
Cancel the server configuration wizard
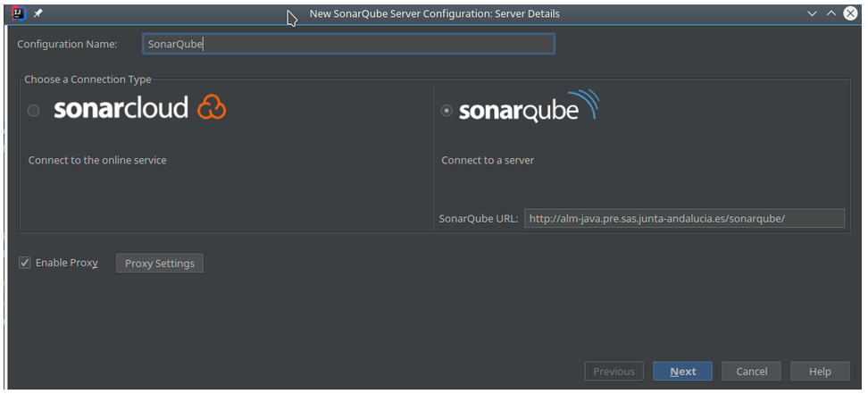(751, 372)
